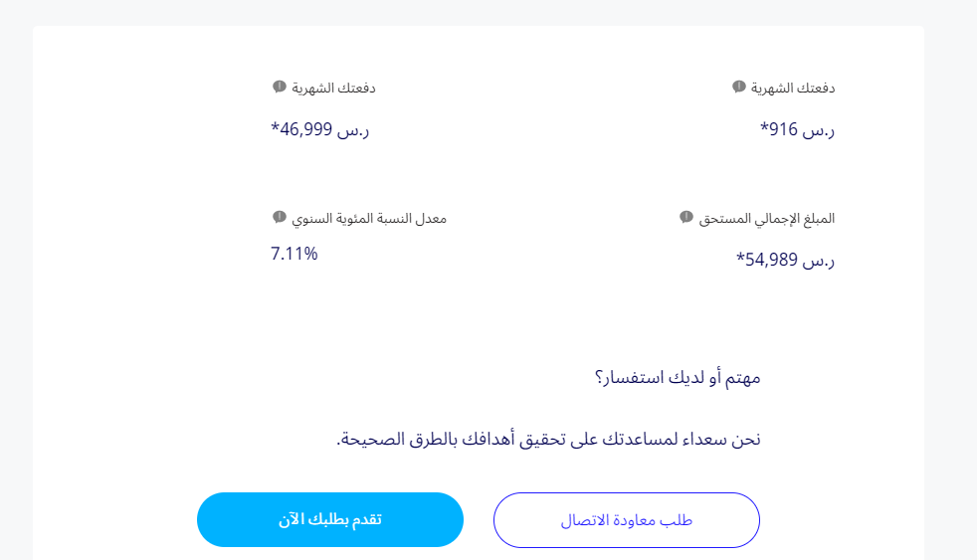Image resolution: width=977 pixels, height=560 pixels.
Task: Click info icon beside the 916 monthly payment label
Action: point(739,87)
